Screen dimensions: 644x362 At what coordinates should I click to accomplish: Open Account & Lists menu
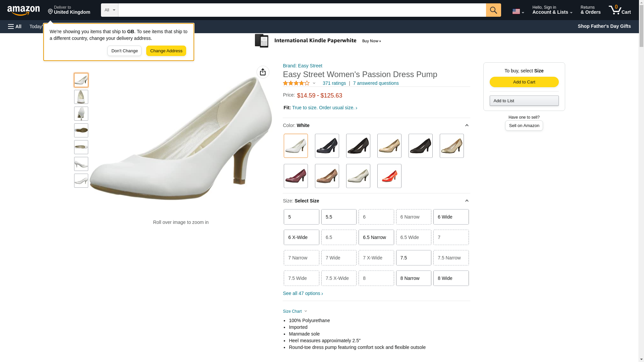pyautogui.click(x=552, y=10)
